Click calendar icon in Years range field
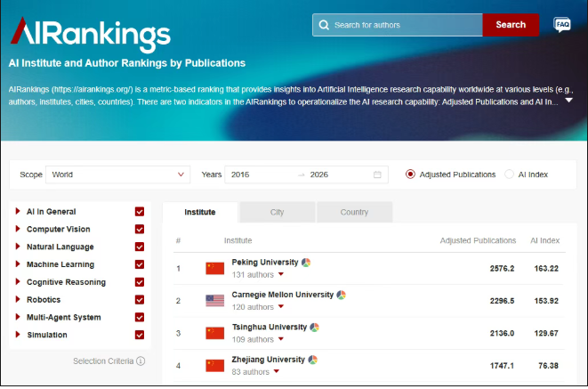Screen dimensions: 588x389 click(377, 174)
